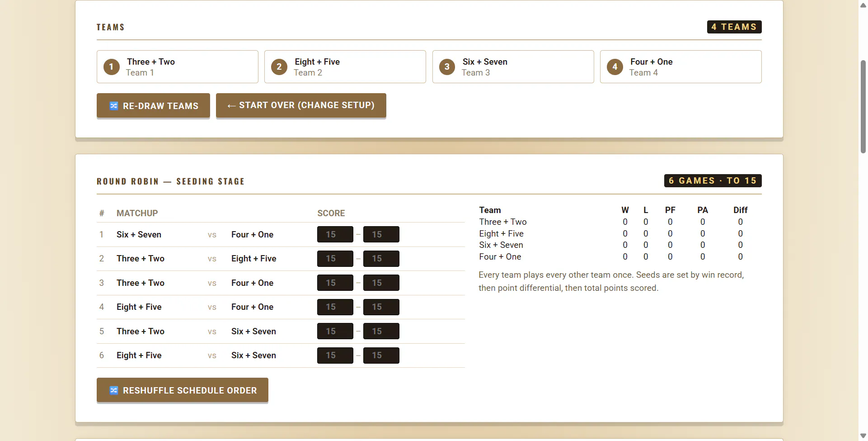This screenshot has width=868, height=441.
Task: Click the shuffle icon on Re-Draw Teams
Action: point(114,106)
